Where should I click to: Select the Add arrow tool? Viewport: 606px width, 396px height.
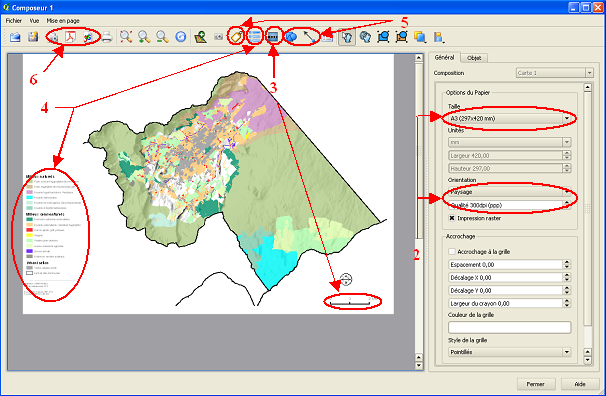(x=309, y=37)
